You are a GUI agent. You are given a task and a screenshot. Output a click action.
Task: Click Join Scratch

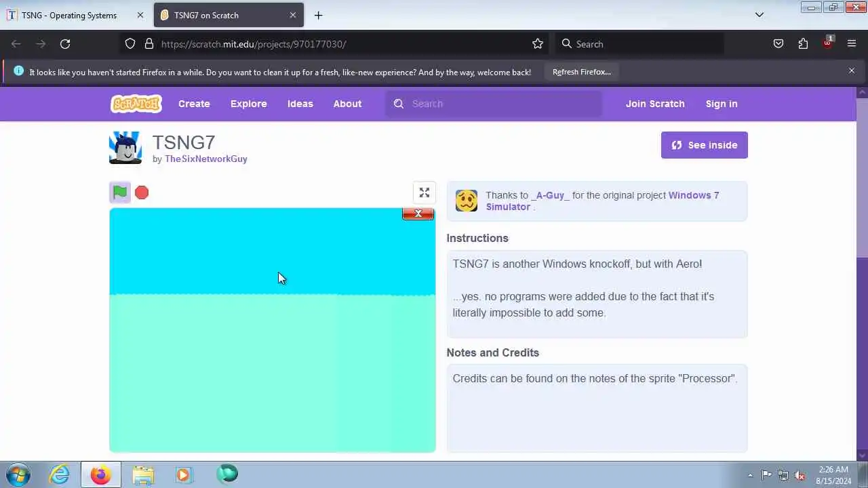coord(655,104)
